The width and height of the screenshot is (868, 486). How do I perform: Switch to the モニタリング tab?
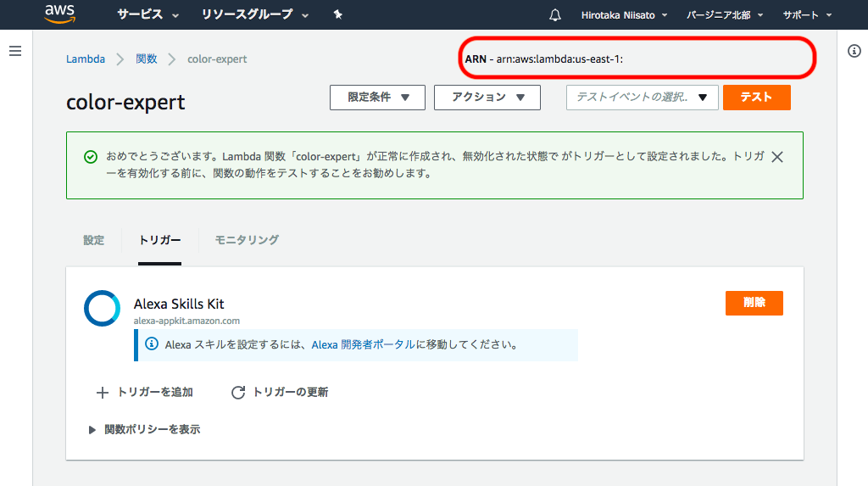[247, 240]
